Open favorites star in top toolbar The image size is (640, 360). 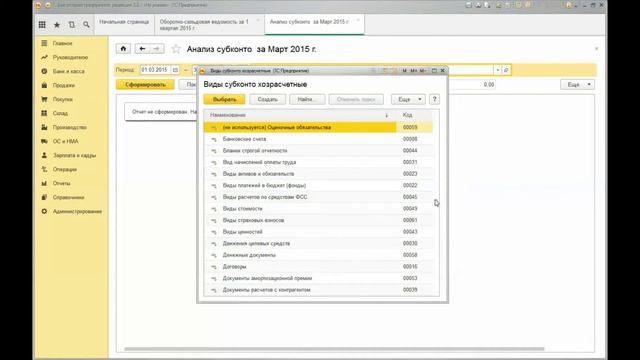click(57, 25)
